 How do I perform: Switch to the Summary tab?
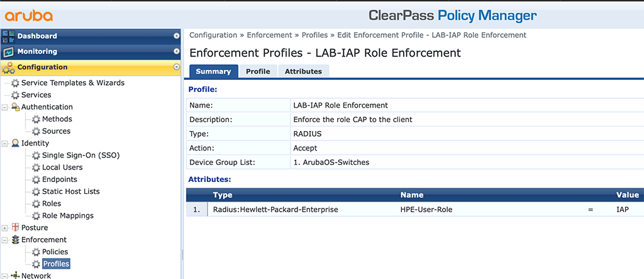(213, 71)
